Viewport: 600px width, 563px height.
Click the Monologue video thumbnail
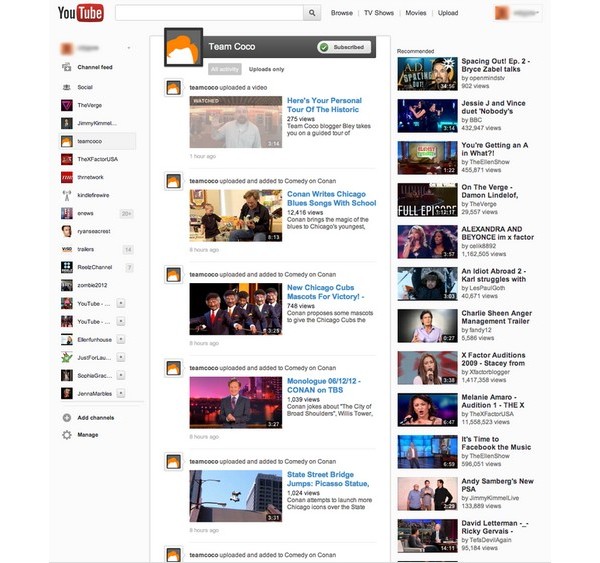point(236,403)
